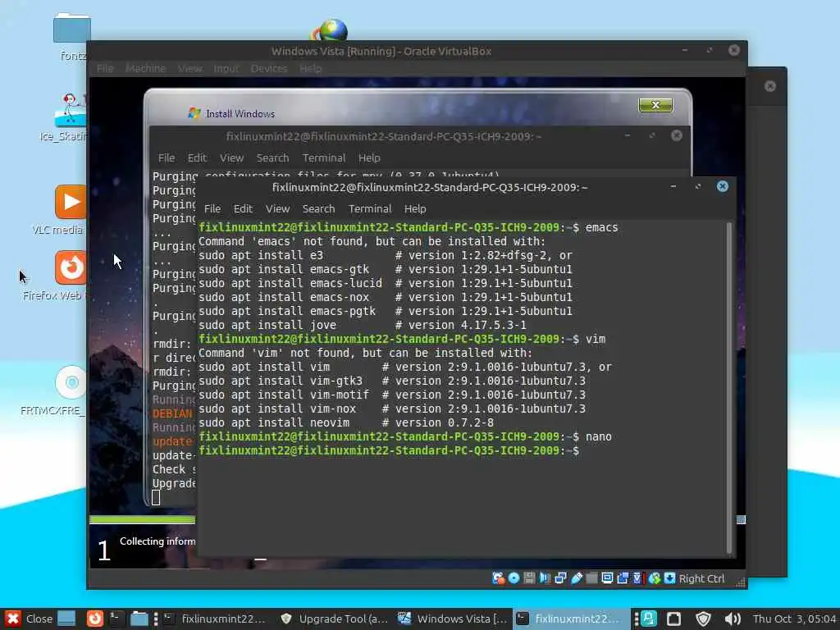Image resolution: width=840 pixels, height=630 pixels.
Task: Click VirtualBox audio status icon
Action: [x=545, y=578]
